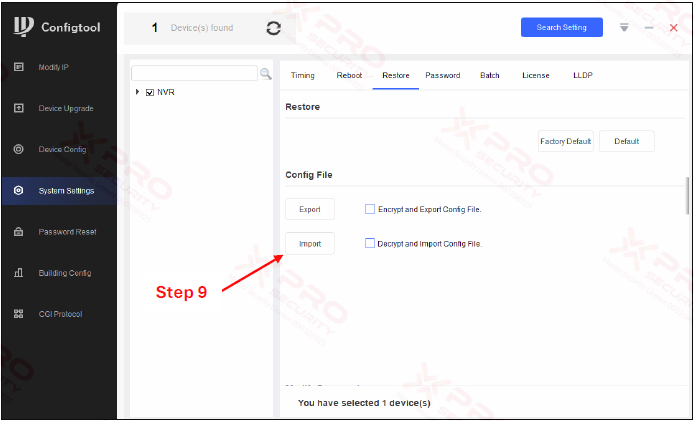The image size is (694, 421).
Task: Open Building Config section
Action: 65,273
